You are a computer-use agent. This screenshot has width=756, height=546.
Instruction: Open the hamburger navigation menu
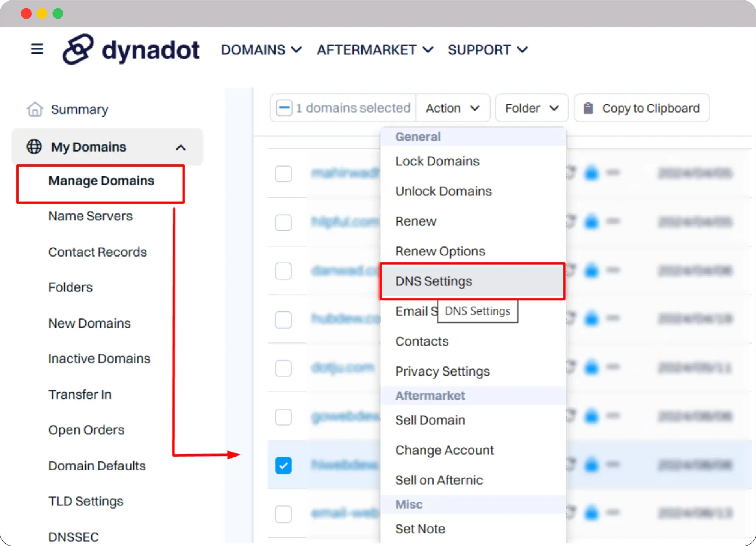pos(37,49)
